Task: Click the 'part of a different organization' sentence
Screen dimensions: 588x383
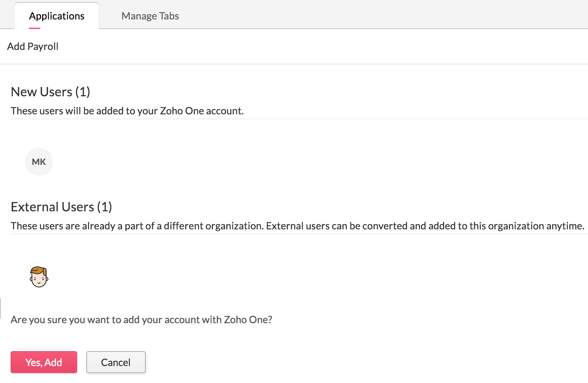Action: click(x=137, y=226)
